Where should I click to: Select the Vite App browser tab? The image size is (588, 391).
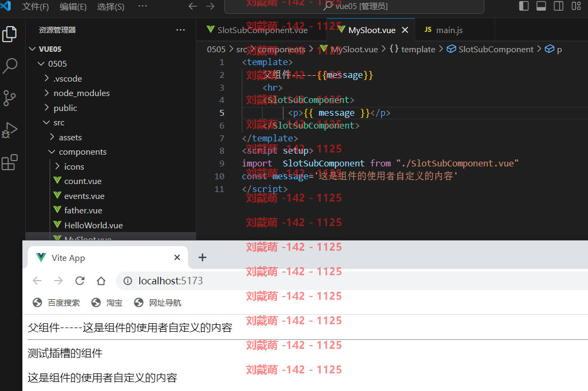pyautogui.click(x=108, y=258)
